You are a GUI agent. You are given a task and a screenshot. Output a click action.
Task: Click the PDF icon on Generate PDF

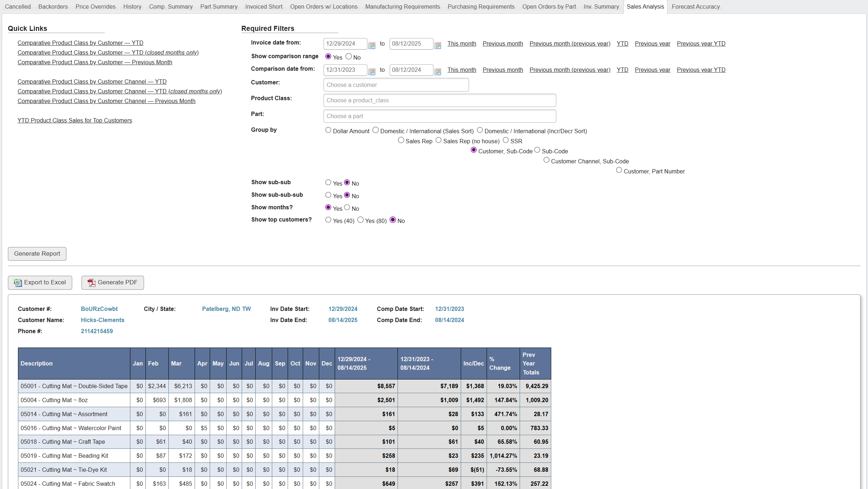click(92, 283)
